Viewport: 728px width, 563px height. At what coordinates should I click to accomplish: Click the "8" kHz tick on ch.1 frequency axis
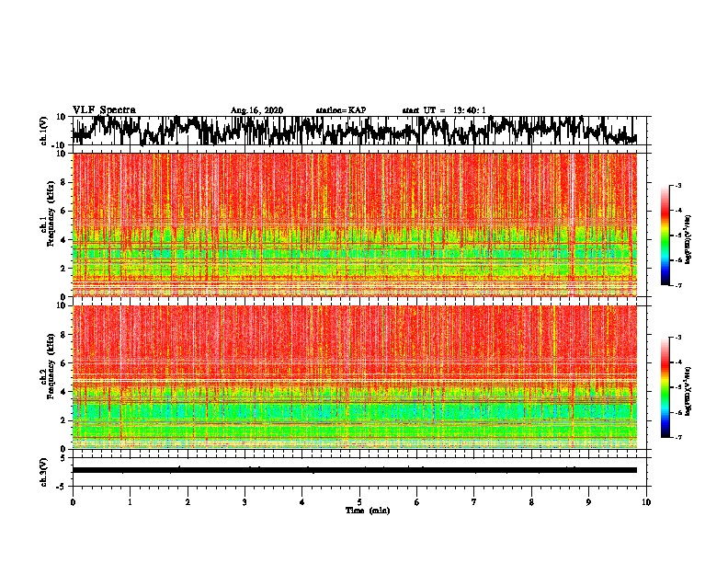pyautogui.click(x=63, y=182)
